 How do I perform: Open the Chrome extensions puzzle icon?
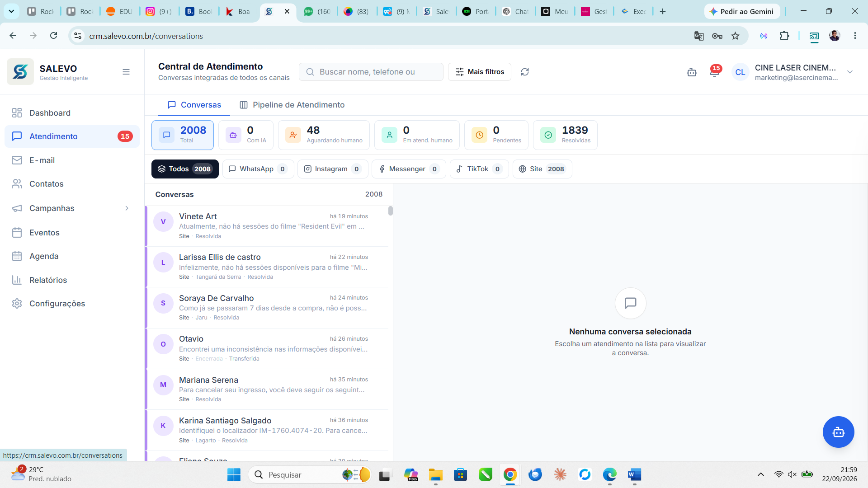pyautogui.click(x=784, y=36)
